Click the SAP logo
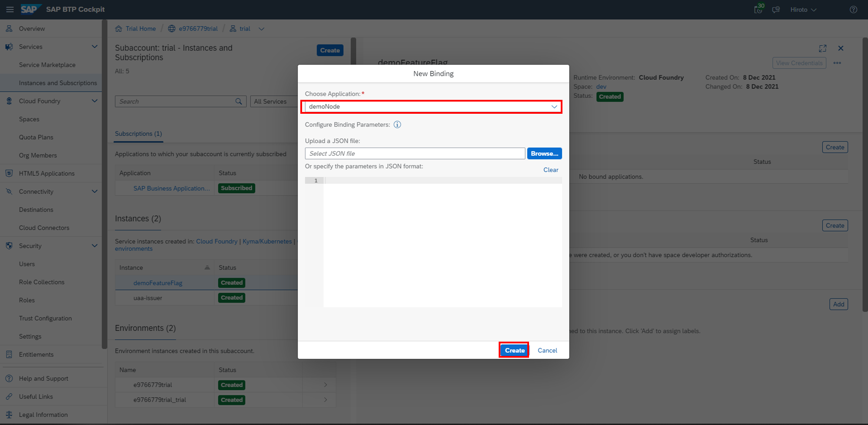 pos(31,9)
